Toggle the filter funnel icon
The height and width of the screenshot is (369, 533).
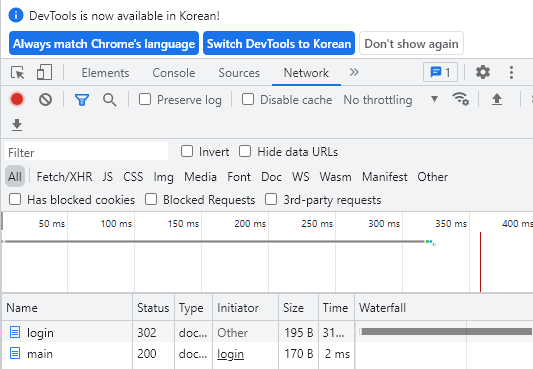pos(82,100)
